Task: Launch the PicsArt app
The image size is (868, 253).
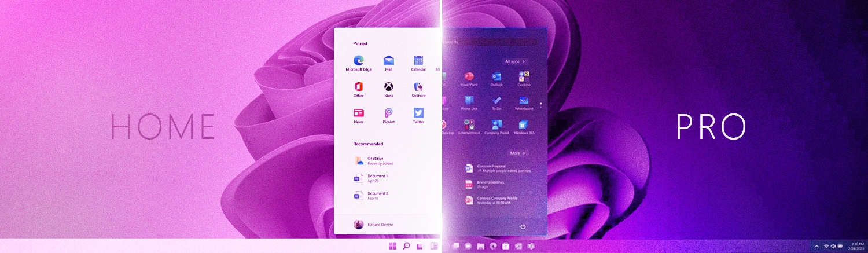Action: pyautogui.click(x=388, y=113)
